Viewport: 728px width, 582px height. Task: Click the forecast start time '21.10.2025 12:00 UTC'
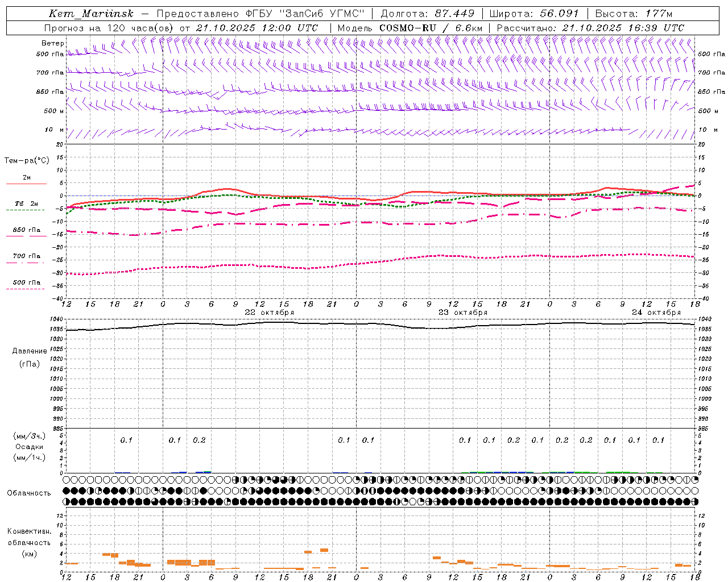(x=257, y=28)
